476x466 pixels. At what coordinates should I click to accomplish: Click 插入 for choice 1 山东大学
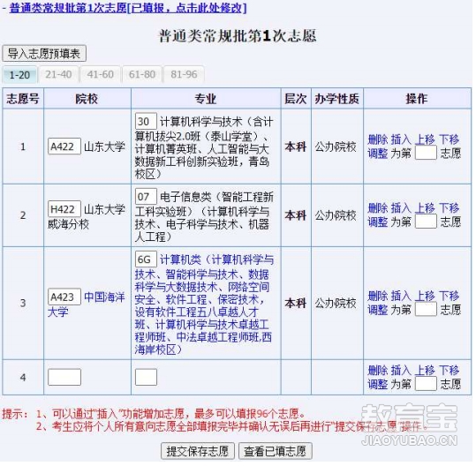pyautogui.click(x=401, y=139)
